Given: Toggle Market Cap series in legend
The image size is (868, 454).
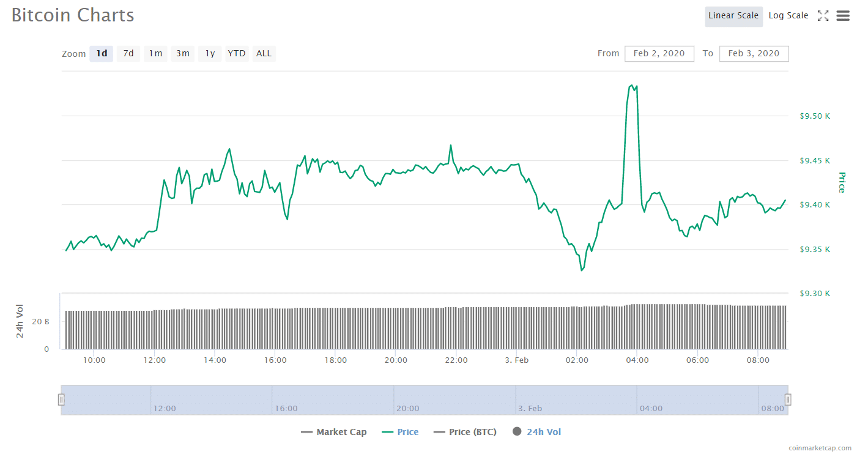Looking at the screenshot, I should point(334,432).
